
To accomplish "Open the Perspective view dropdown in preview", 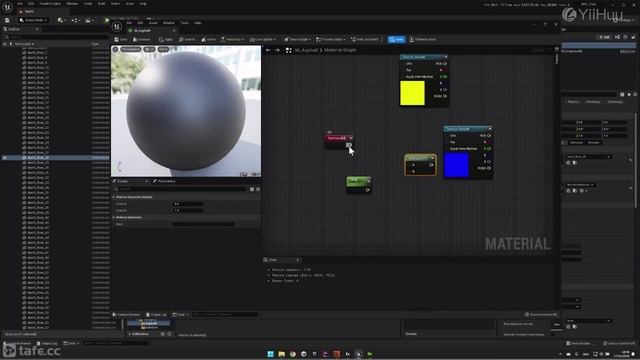I will click(x=130, y=49).
